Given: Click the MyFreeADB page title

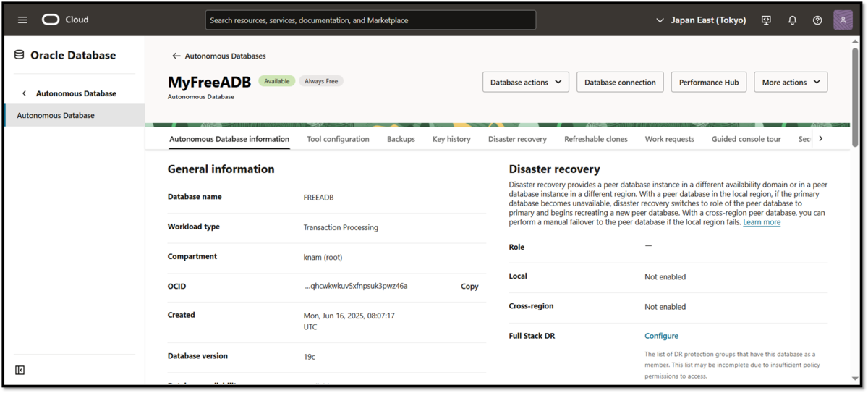Looking at the screenshot, I should point(209,82).
